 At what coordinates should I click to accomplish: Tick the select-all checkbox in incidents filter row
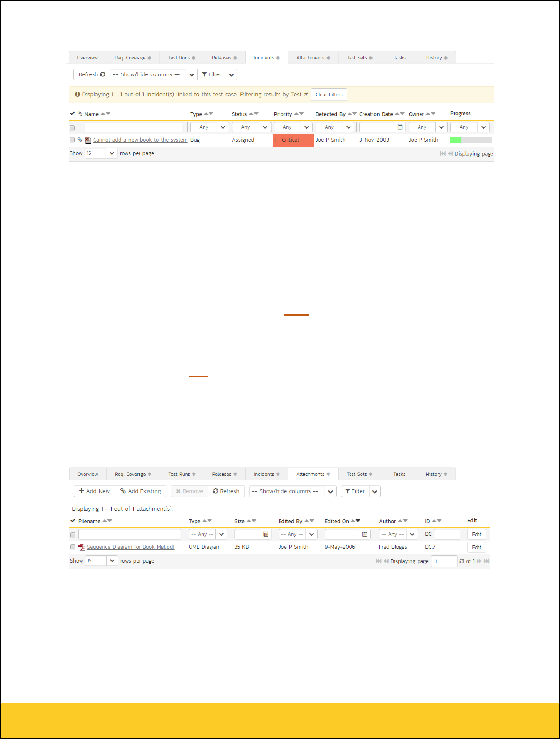[72, 128]
